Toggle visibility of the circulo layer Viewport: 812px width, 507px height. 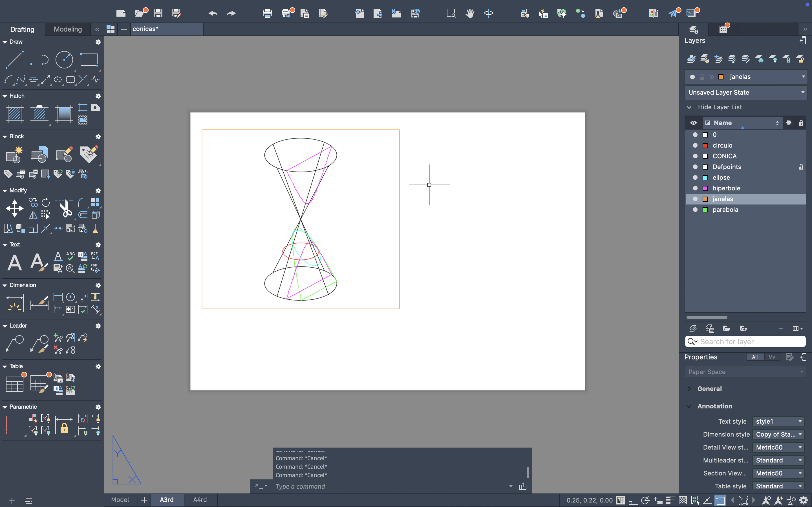[695, 146]
